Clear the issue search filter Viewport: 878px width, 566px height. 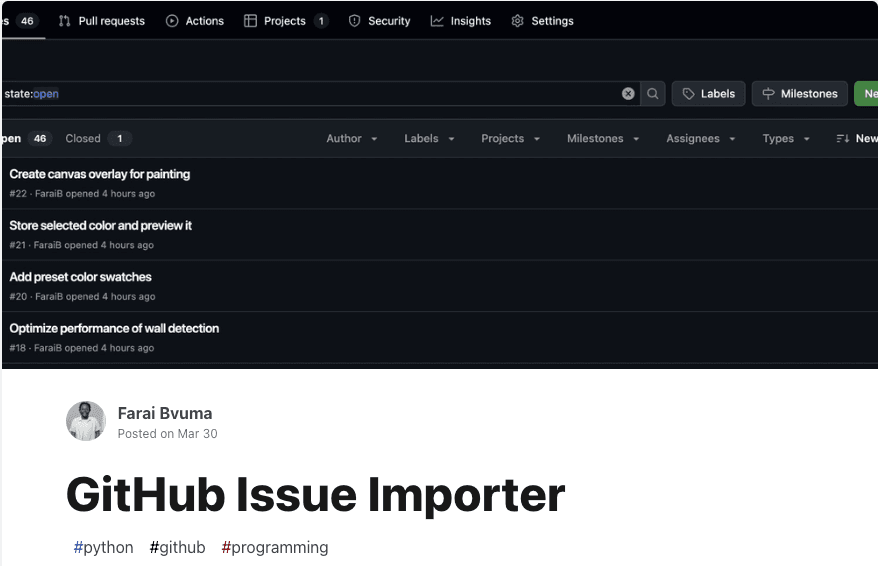click(628, 93)
